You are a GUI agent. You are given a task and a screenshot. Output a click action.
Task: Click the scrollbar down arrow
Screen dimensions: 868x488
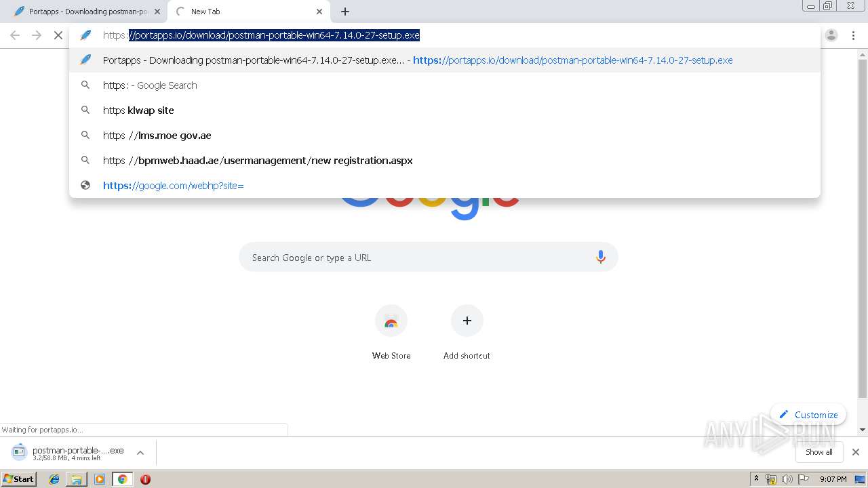coord(863,430)
